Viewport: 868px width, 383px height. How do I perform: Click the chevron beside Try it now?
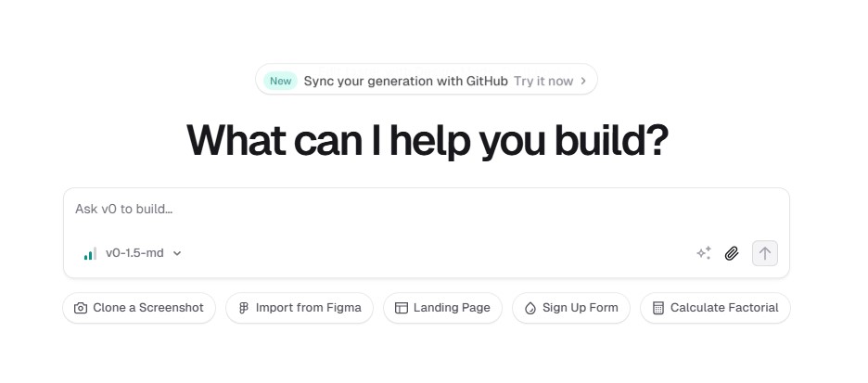[x=583, y=82]
